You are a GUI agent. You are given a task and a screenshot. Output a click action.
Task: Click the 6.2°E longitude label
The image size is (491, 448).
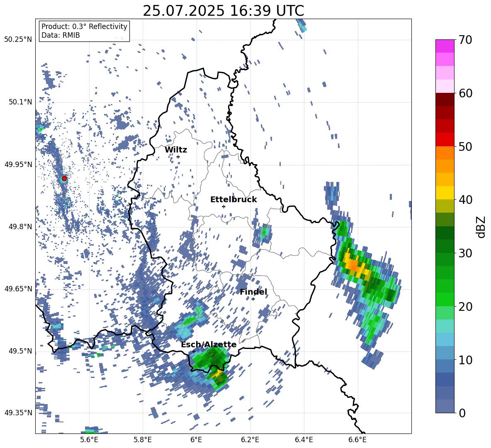(x=250, y=440)
